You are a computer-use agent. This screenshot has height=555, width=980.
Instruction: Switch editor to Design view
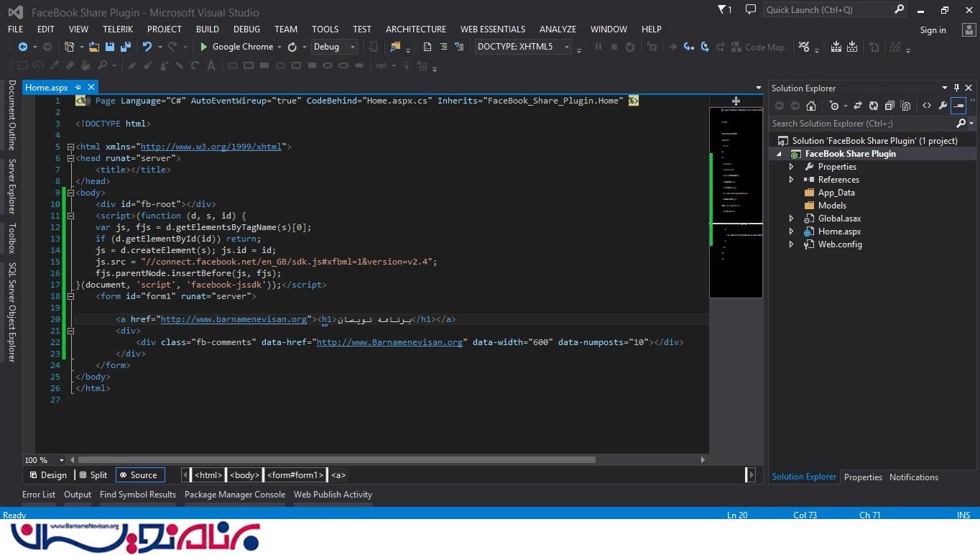pyautogui.click(x=48, y=475)
